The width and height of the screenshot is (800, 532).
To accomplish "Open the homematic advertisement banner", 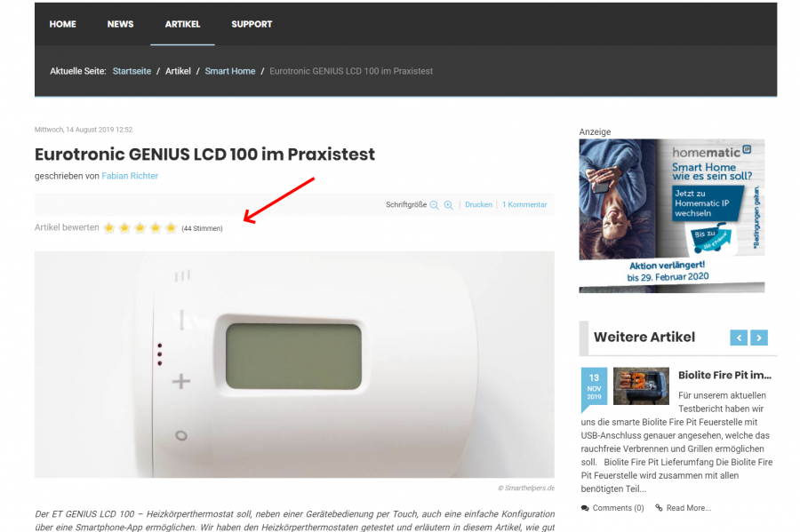I will pyautogui.click(x=671, y=216).
